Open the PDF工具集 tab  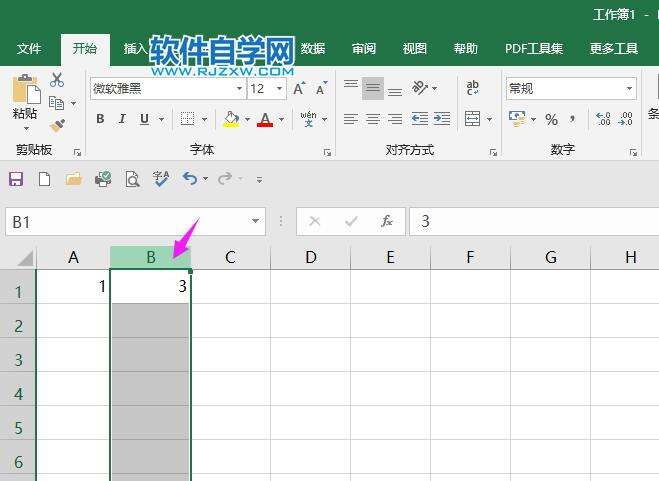(x=534, y=49)
